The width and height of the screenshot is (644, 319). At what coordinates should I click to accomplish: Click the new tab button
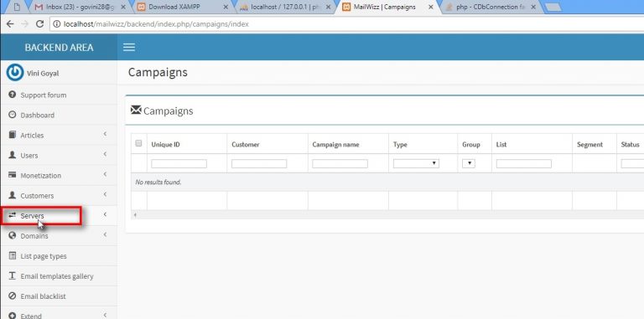pos(553,7)
